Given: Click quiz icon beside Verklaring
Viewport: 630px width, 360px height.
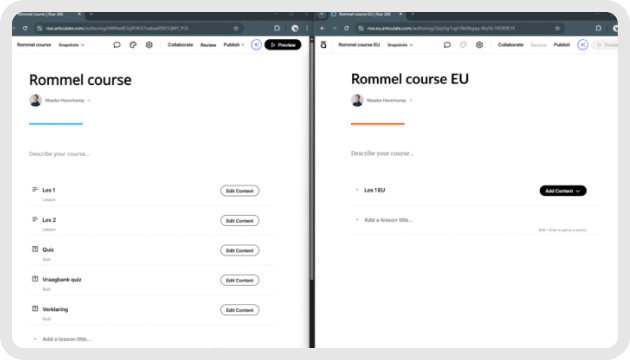Looking at the screenshot, I should (35, 309).
